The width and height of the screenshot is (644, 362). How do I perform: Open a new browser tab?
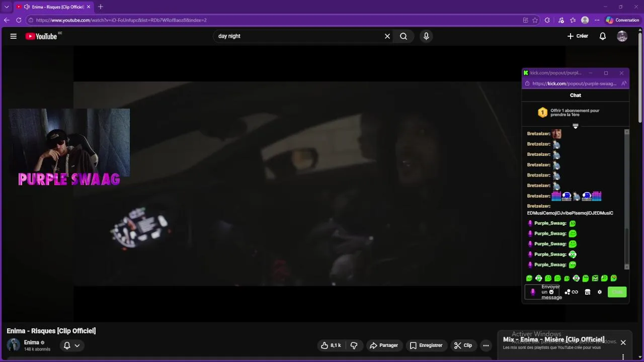pos(101,7)
